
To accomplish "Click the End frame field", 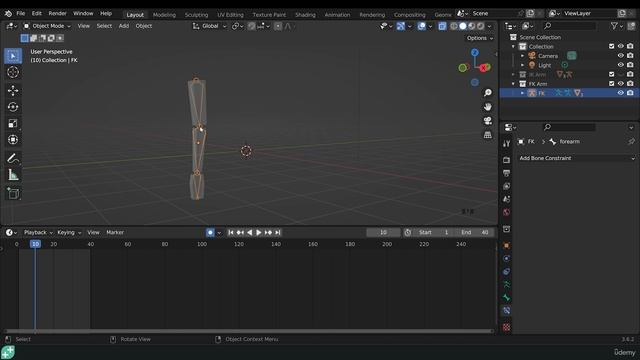I will (x=474, y=232).
